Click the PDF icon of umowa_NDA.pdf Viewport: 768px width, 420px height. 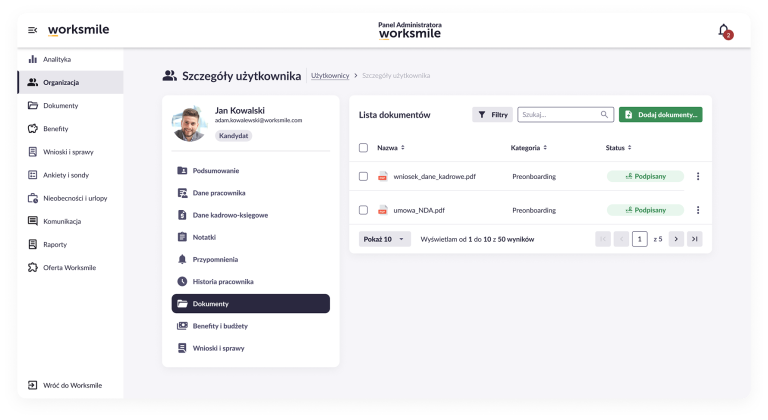[x=383, y=210]
